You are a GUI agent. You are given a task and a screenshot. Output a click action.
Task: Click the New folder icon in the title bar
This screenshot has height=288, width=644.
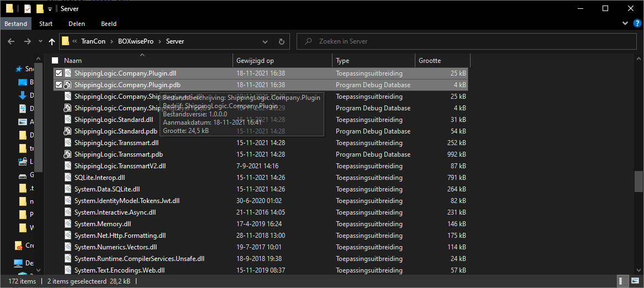pos(39,9)
